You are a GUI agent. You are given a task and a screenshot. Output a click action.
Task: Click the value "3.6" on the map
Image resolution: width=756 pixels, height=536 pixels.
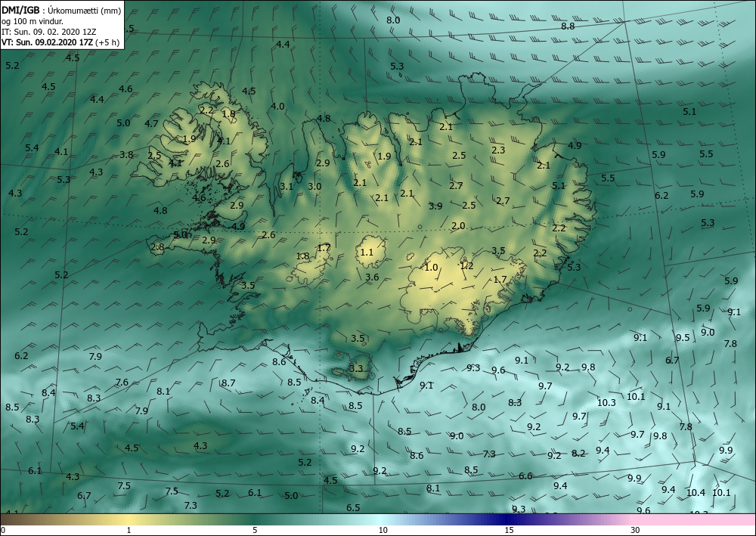372,277
